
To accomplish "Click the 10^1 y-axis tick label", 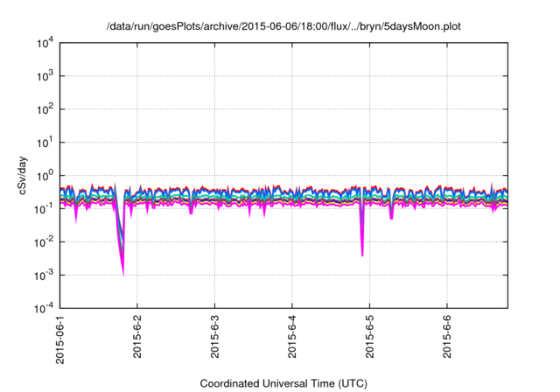I will point(45,143).
